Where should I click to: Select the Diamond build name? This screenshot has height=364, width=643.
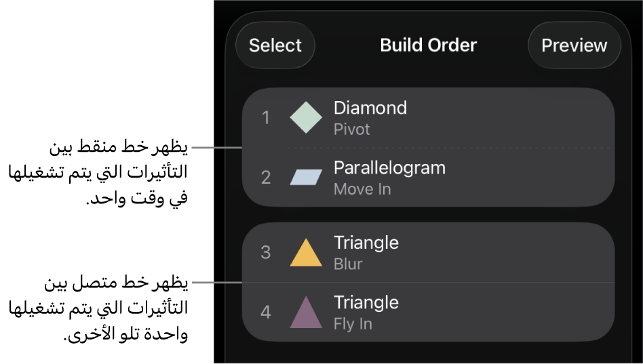point(370,108)
